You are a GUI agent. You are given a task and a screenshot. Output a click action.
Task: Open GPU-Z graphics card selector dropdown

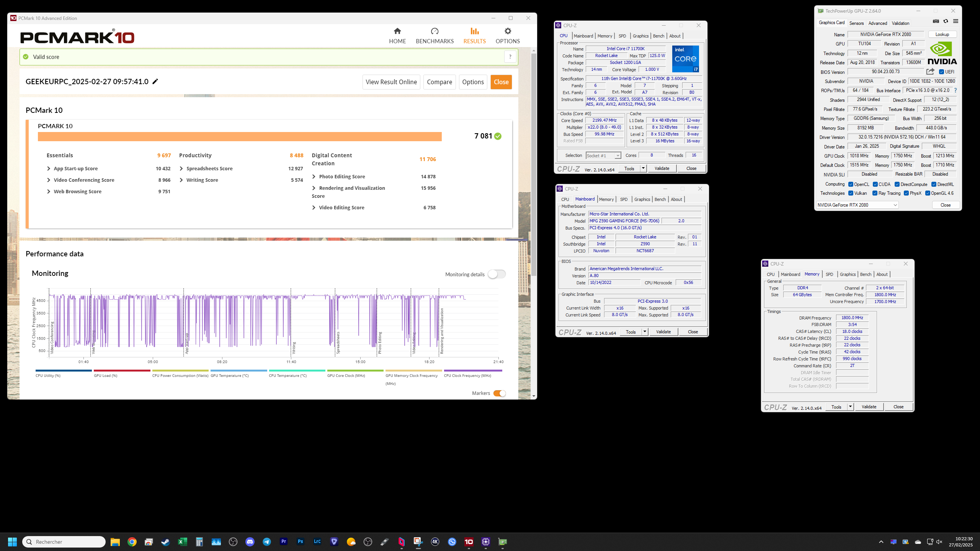coord(857,205)
